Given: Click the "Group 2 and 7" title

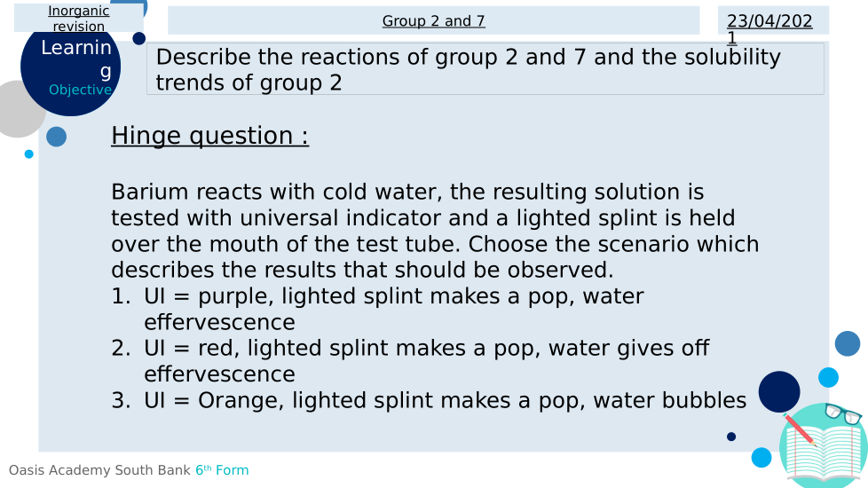Looking at the screenshot, I should 433,20.
